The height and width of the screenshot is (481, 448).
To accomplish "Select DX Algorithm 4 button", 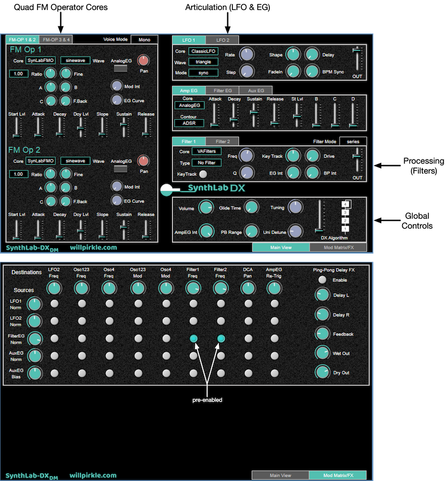I will click(345, 204).
